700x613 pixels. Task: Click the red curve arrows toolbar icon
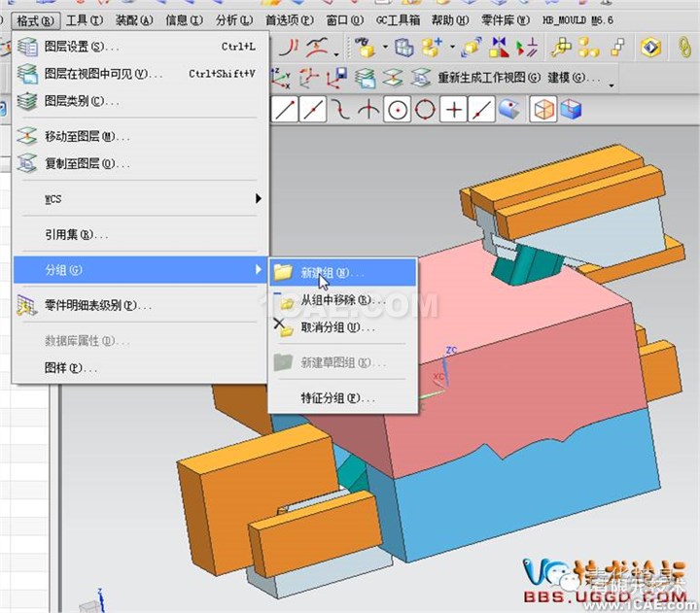pyautogui.click(x=290, y=48)
